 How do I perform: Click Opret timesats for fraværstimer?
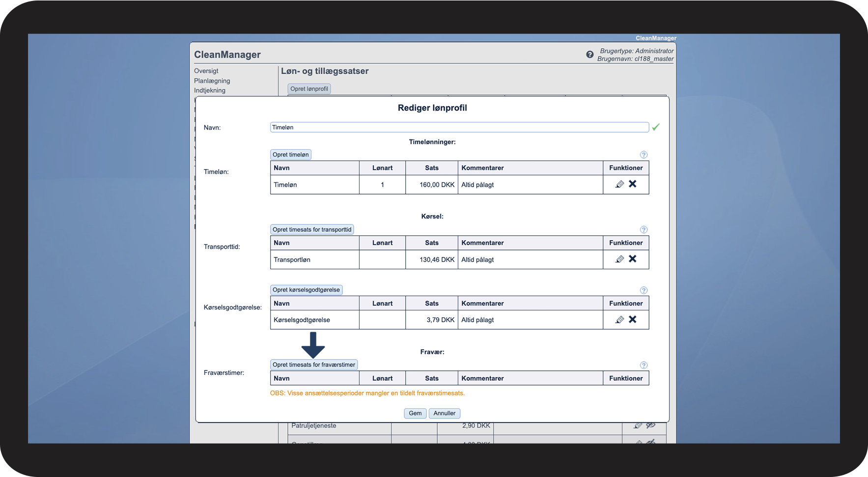pyautogui.click(x=314, y=365)
